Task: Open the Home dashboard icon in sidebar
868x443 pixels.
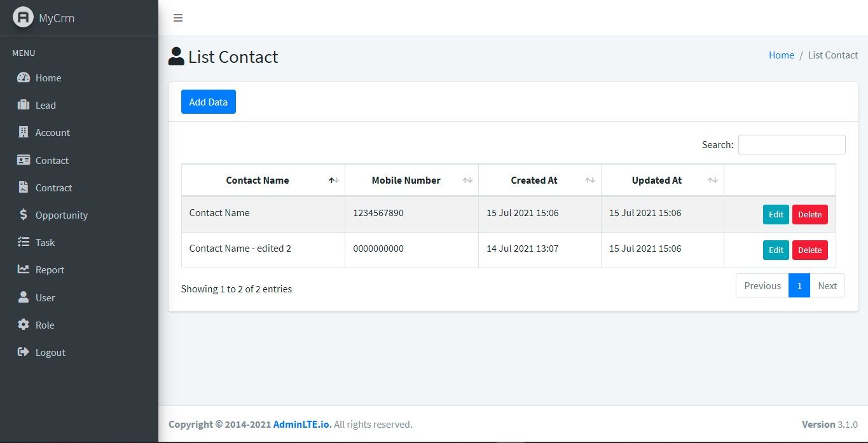Action: (x=24, y=78)
